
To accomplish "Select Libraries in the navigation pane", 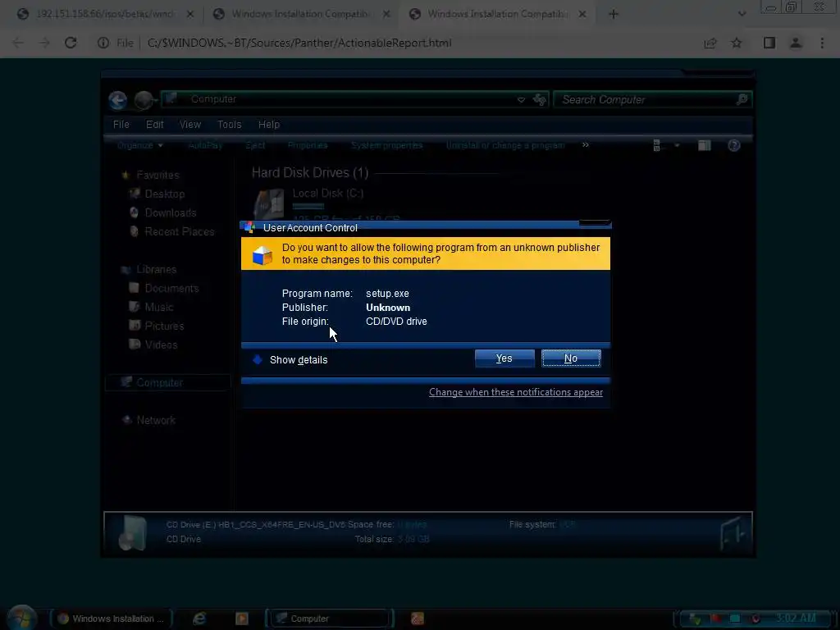I will pyautogui.click(x=149, y=269).
